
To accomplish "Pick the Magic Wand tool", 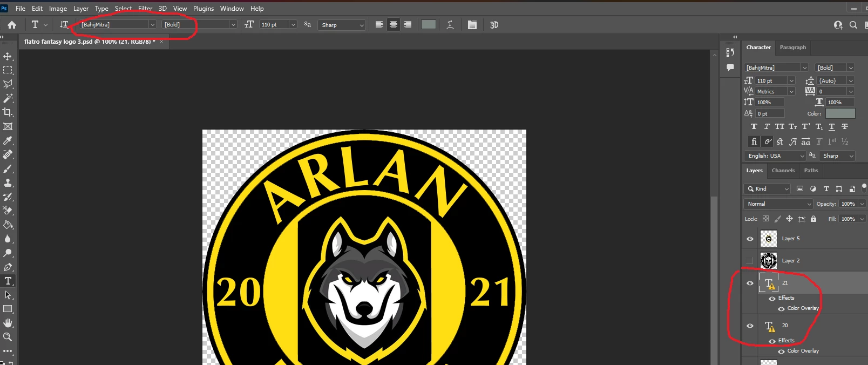I will pos(8,98).
